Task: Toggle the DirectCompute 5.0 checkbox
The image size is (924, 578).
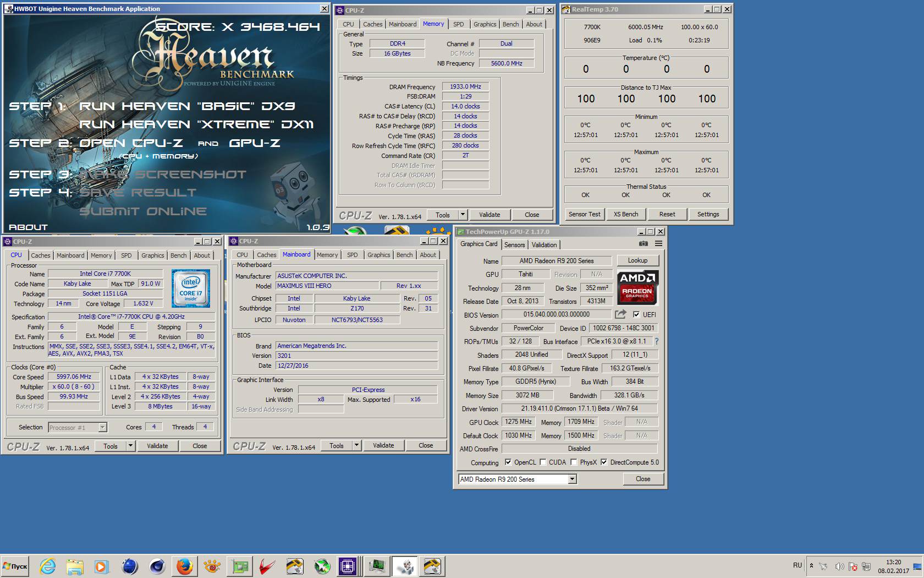Action: point(604,462)
